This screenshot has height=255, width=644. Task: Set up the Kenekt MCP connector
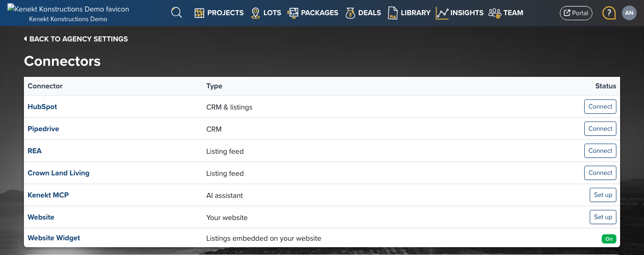[x=603, y=195]
